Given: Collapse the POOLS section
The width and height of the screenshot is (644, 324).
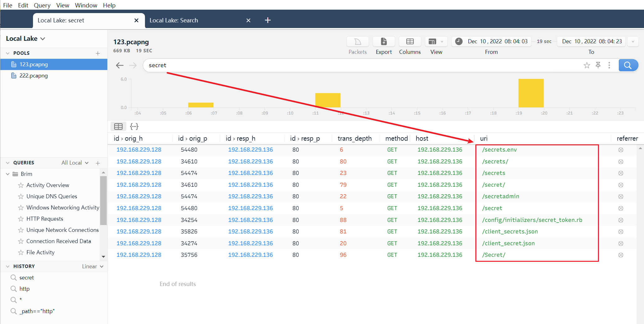Looking at the screenshot, I should coord(8,53).
